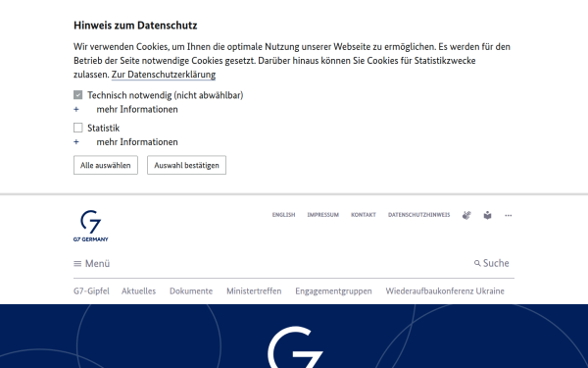Viewport: 588px width, 368px height.
Task: Go to G7-Gipfel navigation item
Action: (91, 291)
